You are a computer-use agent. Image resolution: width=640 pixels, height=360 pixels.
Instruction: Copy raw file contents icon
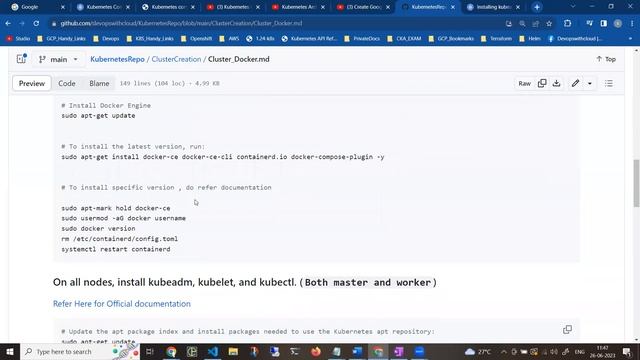(x=542, y=83)
